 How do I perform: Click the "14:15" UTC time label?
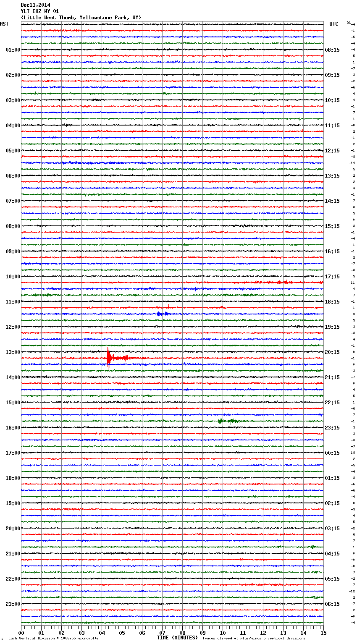332,201
